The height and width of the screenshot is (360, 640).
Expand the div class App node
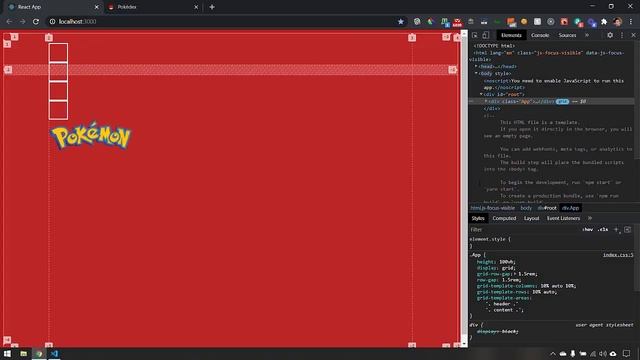(486, 101)
